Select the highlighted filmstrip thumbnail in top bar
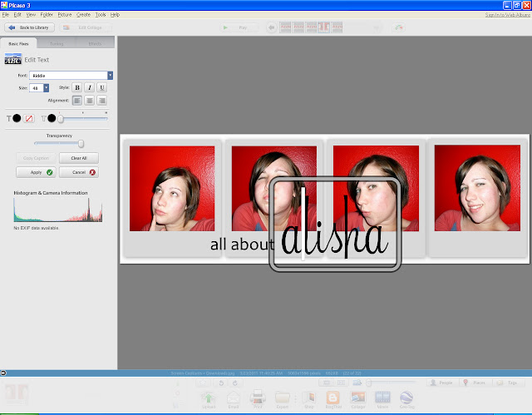Screen dimensions: 532x415 (x=323, y=27)
